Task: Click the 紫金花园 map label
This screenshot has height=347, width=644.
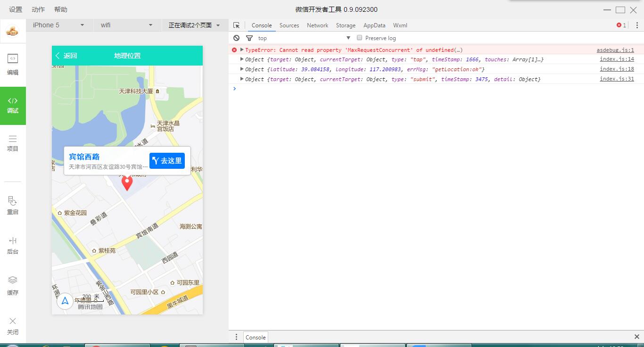Action: (75, 213)
